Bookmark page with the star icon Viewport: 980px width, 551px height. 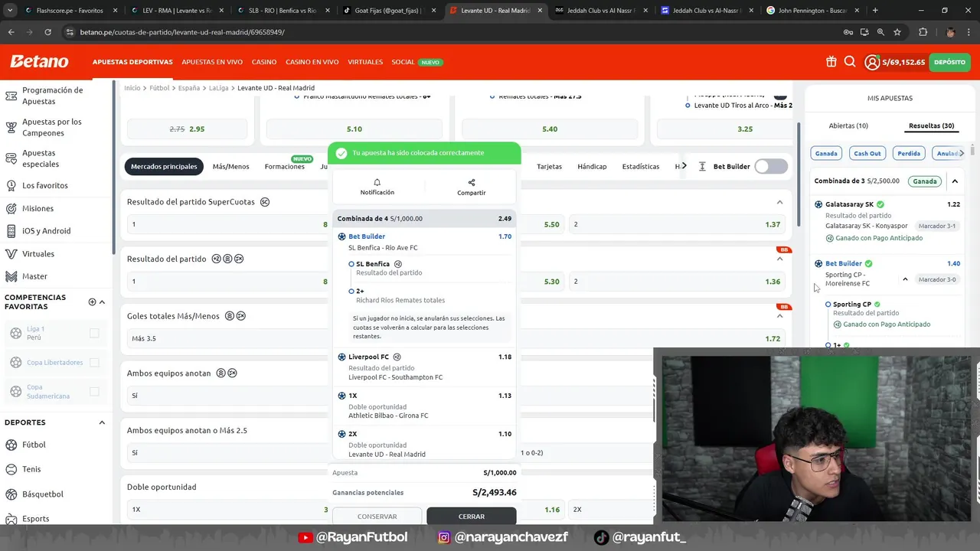tap(897, 32)
